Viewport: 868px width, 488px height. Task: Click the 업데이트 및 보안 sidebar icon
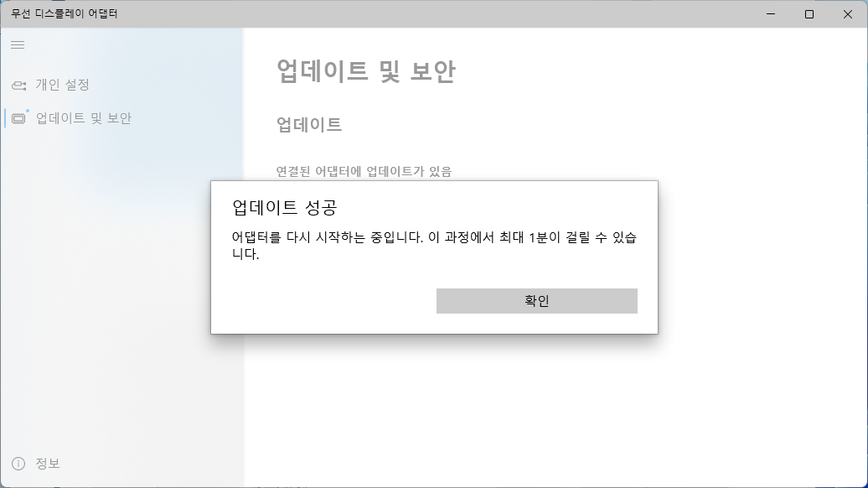18,118
